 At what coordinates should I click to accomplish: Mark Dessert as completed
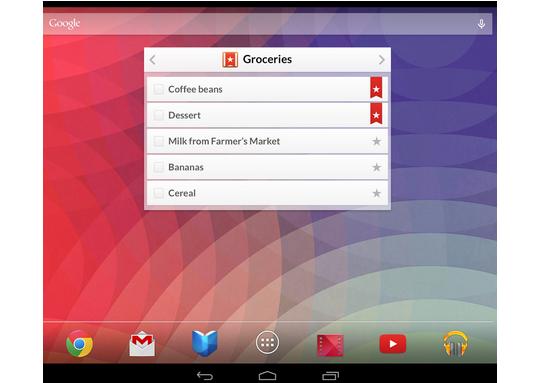point(159,115)
